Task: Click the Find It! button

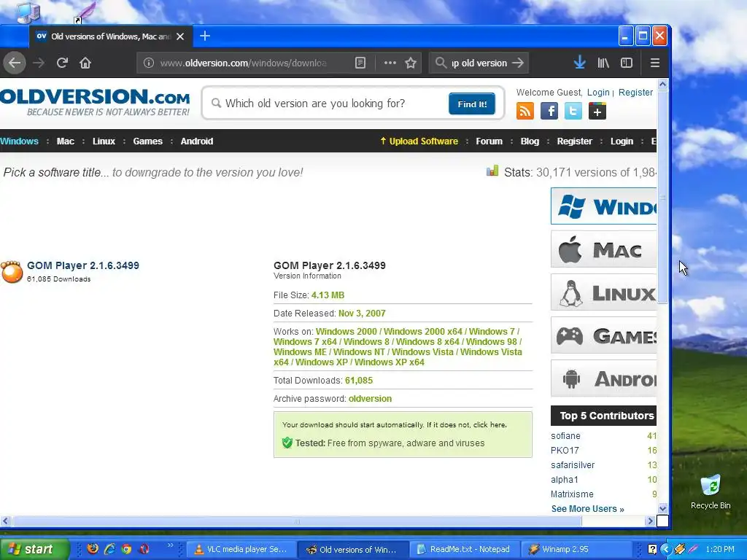Action: pyautogui.click(x=472, y=104)
